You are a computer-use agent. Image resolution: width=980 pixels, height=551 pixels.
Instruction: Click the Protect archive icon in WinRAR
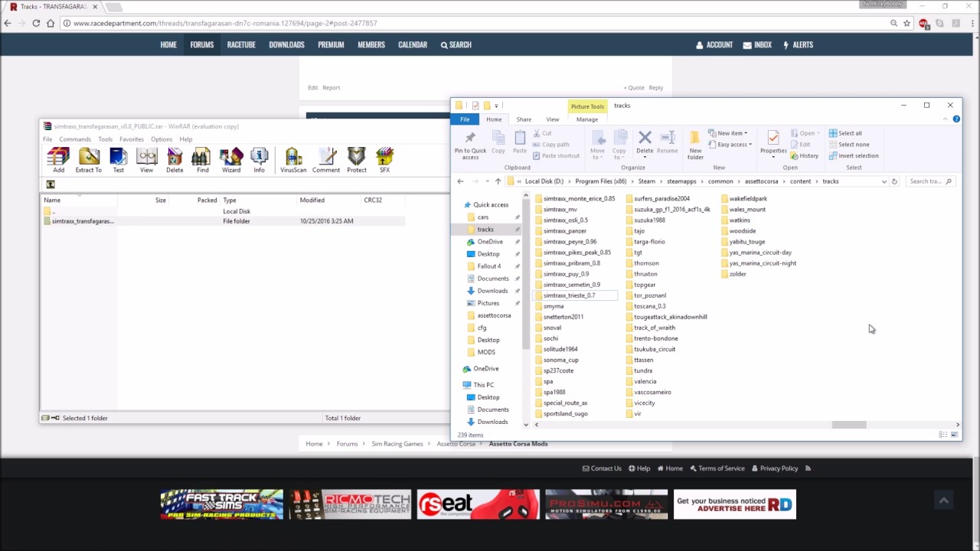click(x=357, y=159)
